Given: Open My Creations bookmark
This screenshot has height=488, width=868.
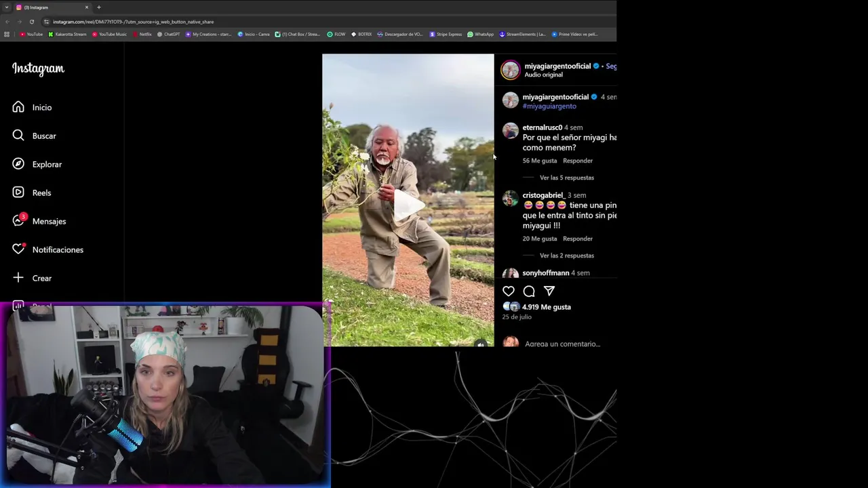Looking at the screenshot, I should click(208, 34).
